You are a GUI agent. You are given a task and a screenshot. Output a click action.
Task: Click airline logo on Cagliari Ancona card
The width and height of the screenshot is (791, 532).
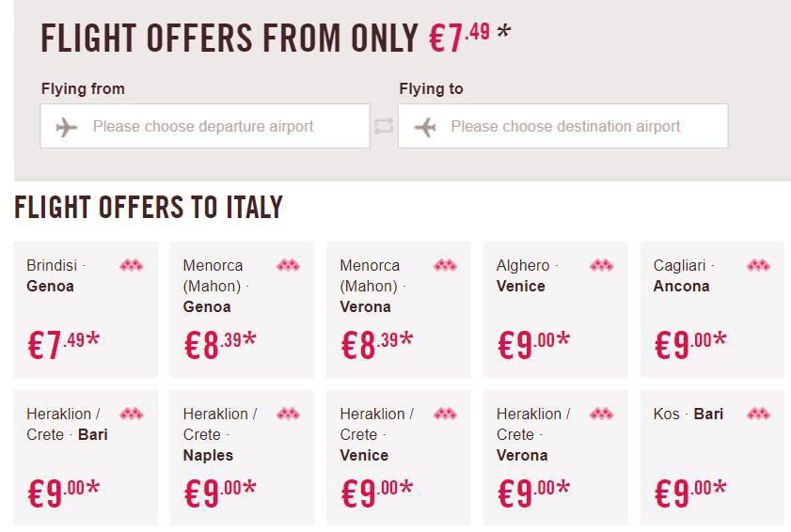coord(758,265)
